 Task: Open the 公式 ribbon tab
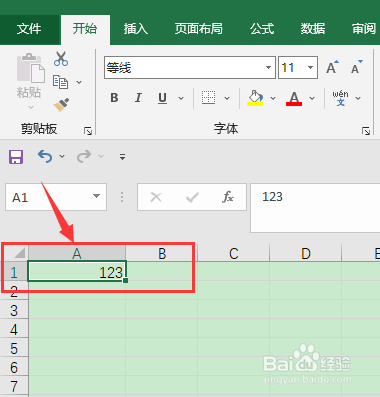tap(262, 29)
